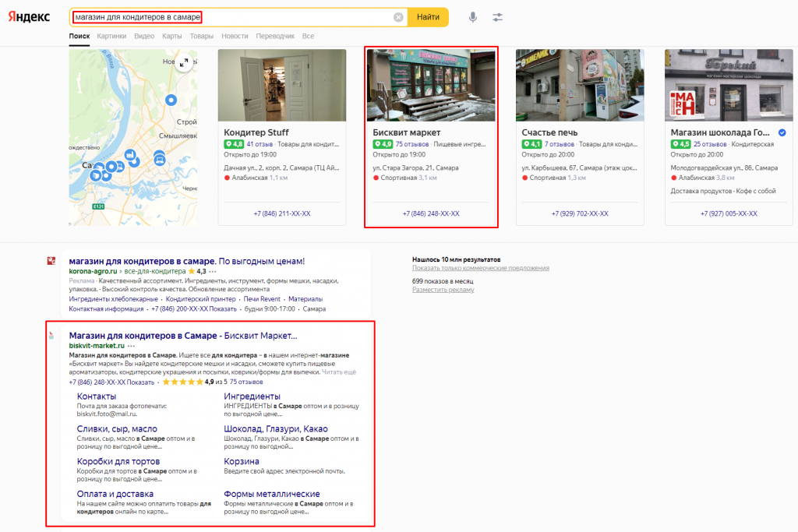Switch to the Новости tab

[235, 36]
